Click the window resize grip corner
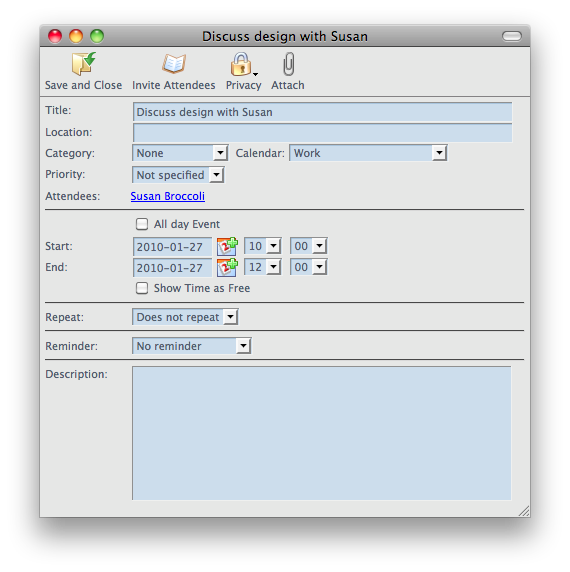Image resolution: width=570 pixels, height=572 pixels. [524, 511]
